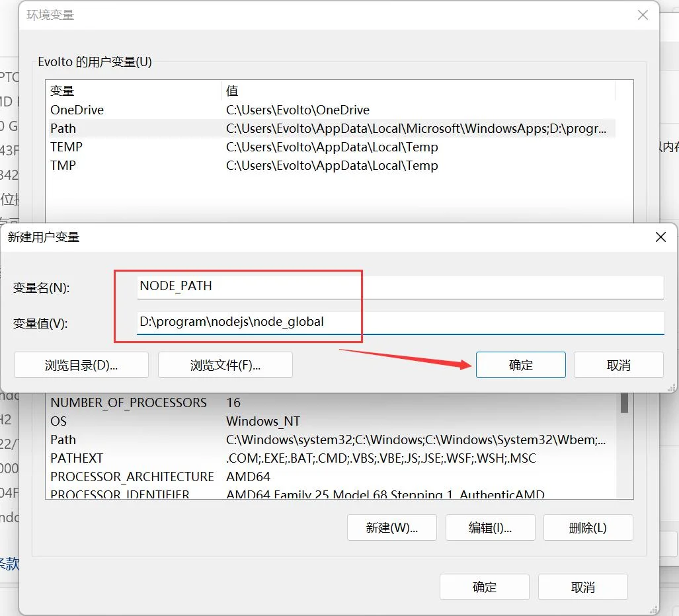The image size is (679, 616).
Task: Click the 变量值 field with node_global path
Action: coord(399,323)
